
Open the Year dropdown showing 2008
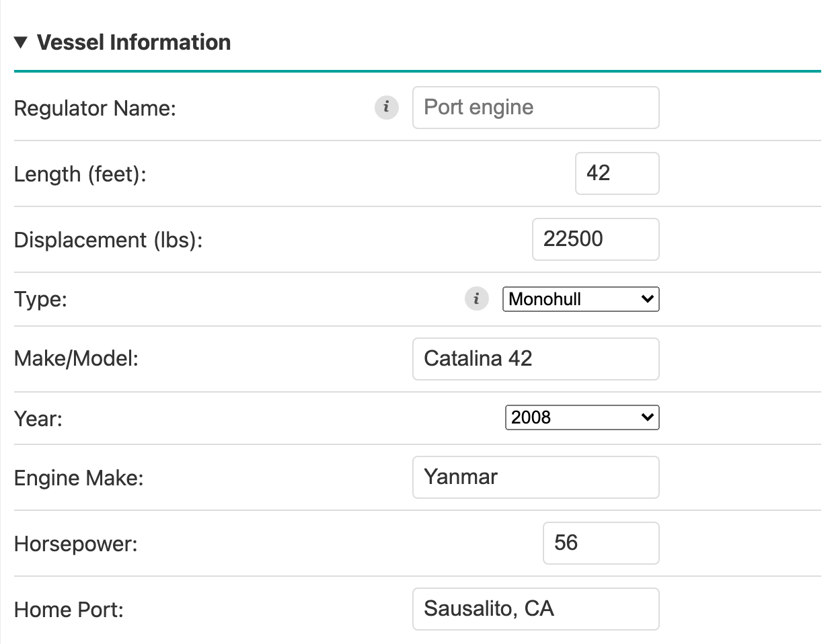[582, 417]
